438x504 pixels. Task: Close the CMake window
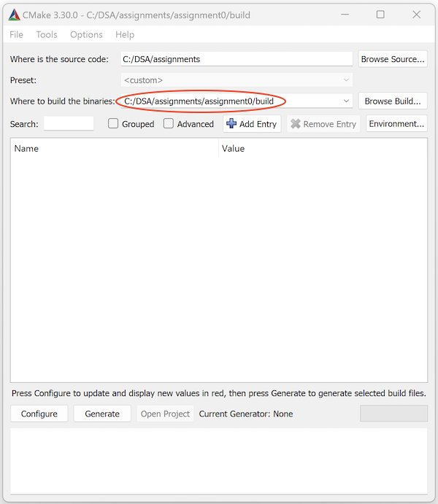[416, 15]
